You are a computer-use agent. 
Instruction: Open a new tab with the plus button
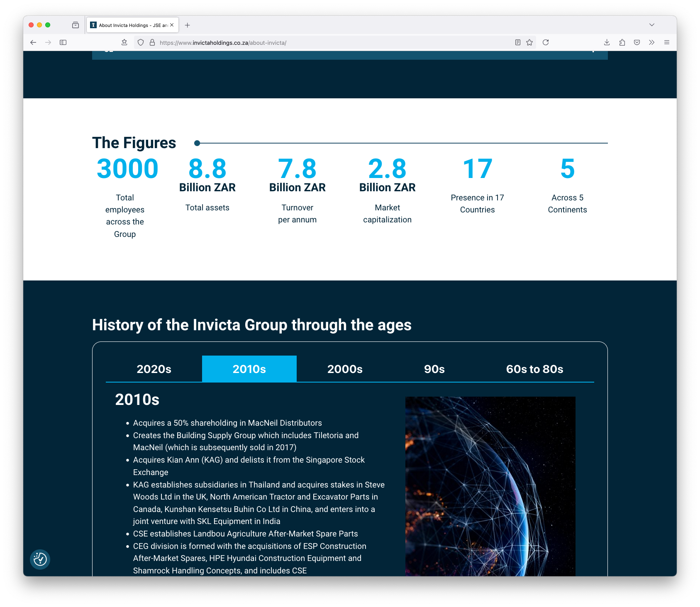pyautogui.click(x=188, y=25)
